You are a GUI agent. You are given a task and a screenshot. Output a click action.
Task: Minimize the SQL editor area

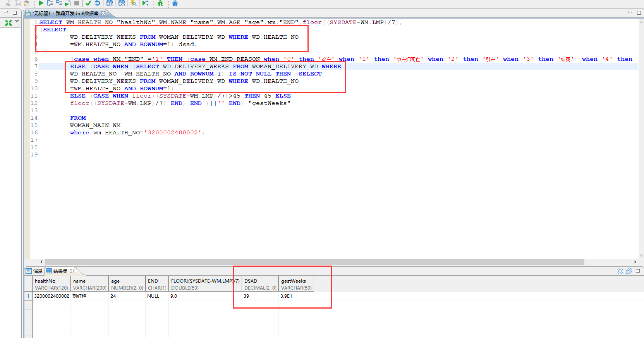point(630,12)
